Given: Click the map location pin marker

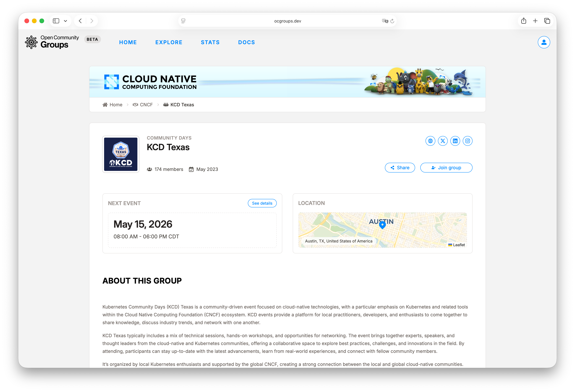Looking at the screenshot, I should (x=382, y=225).
